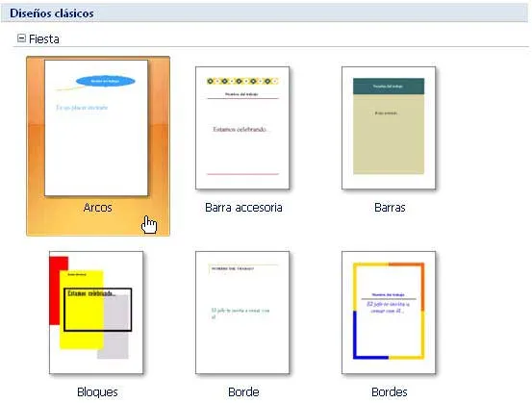Click the Arcos caption text
532x403 pixels.
[98, 207]
